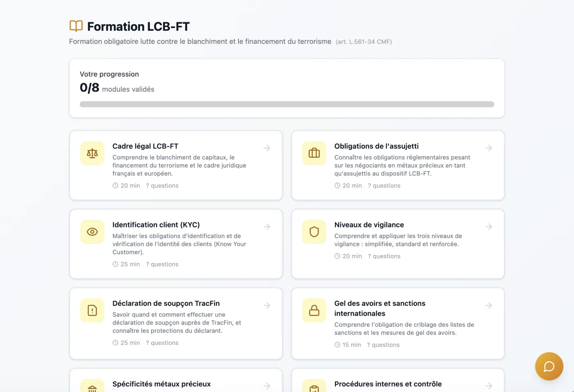Open the Procédures internes et contrôle title

click(x=388, y=384)
